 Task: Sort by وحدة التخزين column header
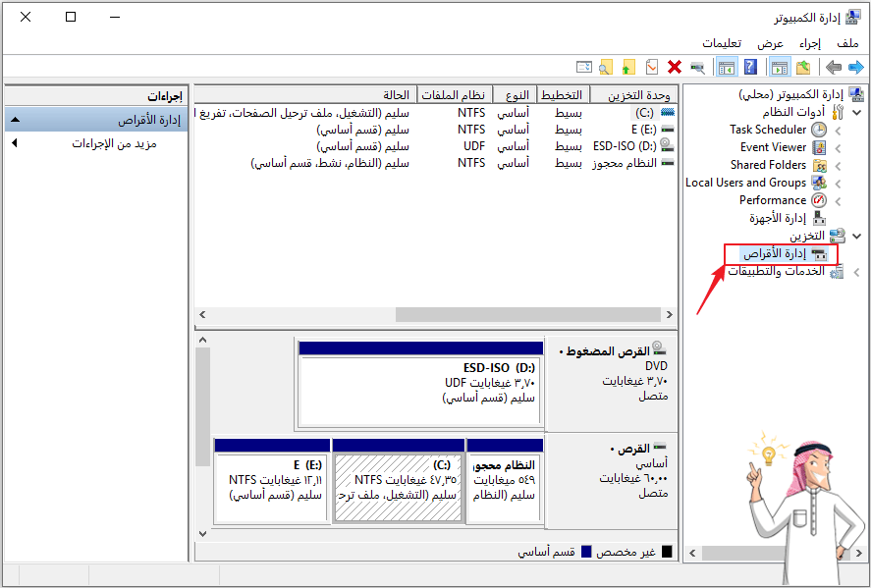click(x=634, y=95)
